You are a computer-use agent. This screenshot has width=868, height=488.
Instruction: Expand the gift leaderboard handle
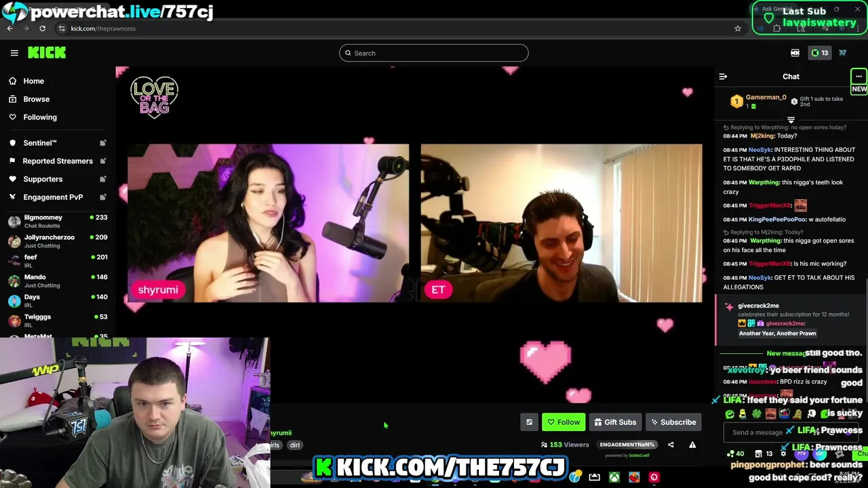791,120
